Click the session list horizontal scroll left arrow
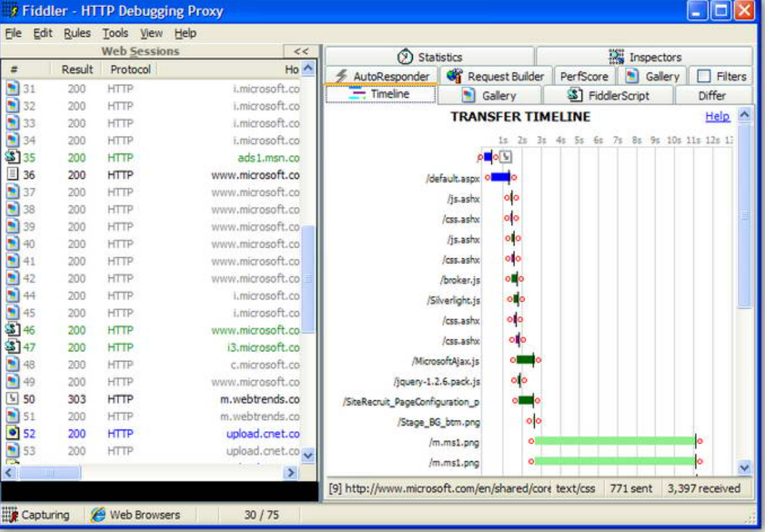Screen dimensions: 765x532 tap(10, 473)
